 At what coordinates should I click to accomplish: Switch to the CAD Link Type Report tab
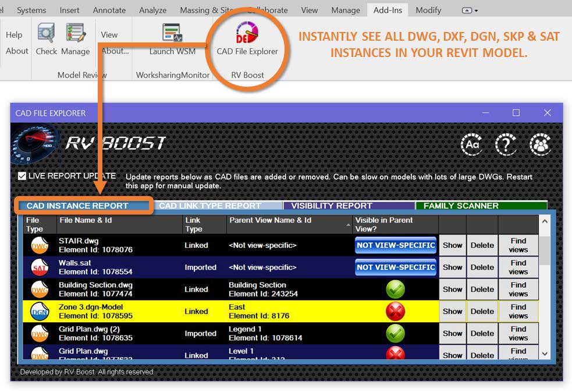coord(218,206)
